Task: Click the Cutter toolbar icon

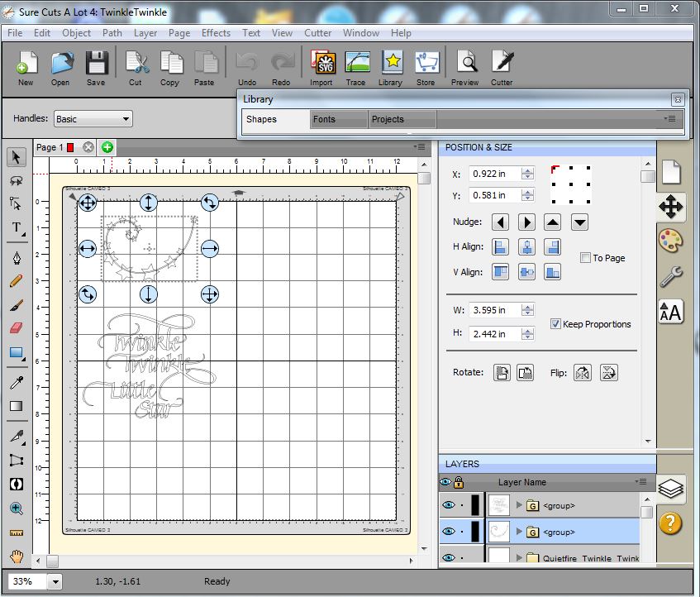Action: tap(501, 64)
